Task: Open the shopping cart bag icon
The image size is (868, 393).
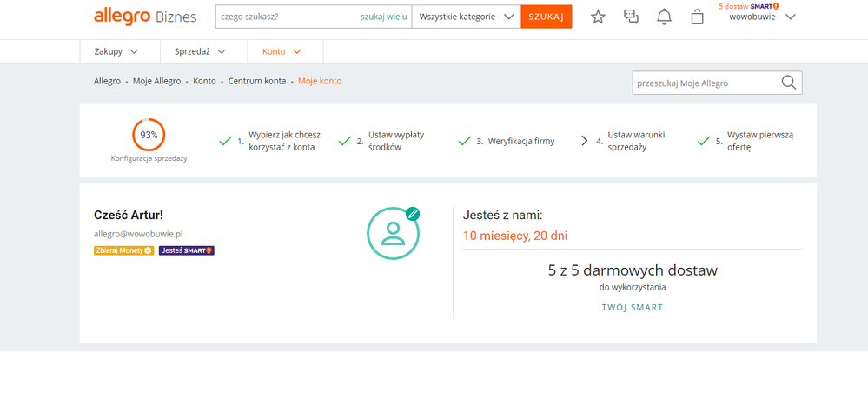Action: point(697,17)
